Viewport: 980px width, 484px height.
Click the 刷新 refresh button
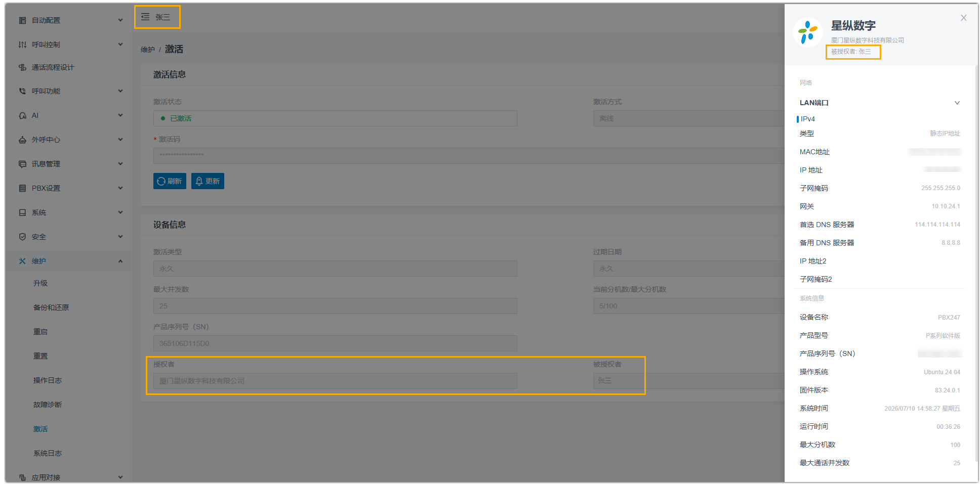tap(170, 181)
